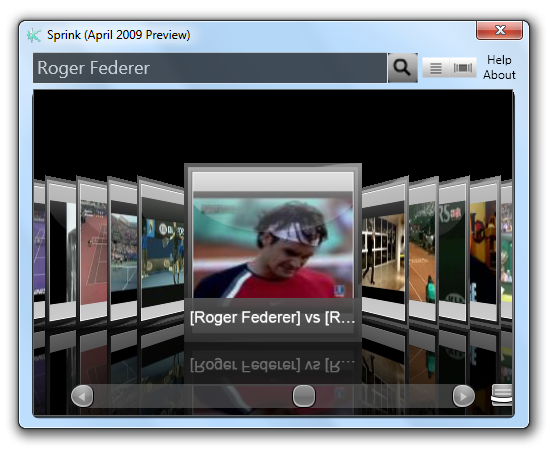Click the Roger Federer search field
The image size is (550, 450).
tap(210, 68)
